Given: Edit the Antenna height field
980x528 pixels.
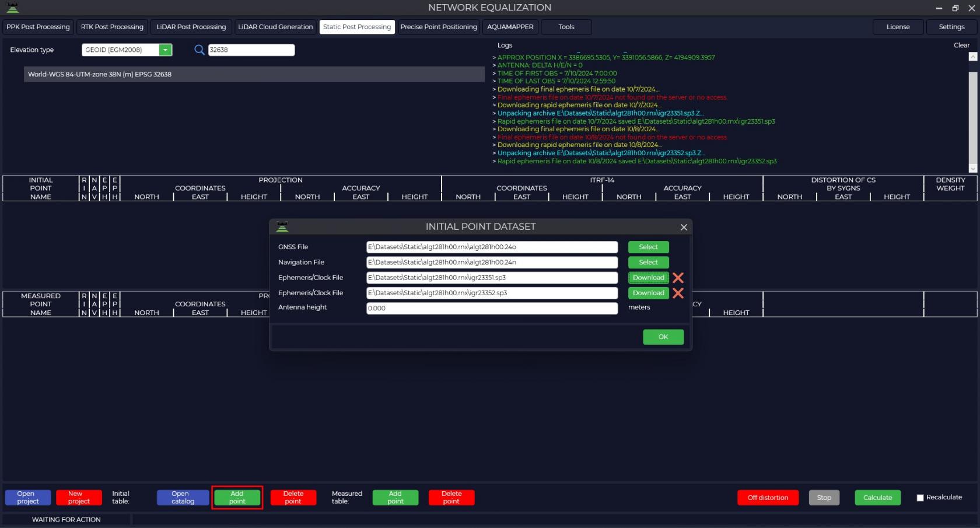Looking at the screenshot, I should (x=492, y=308).
